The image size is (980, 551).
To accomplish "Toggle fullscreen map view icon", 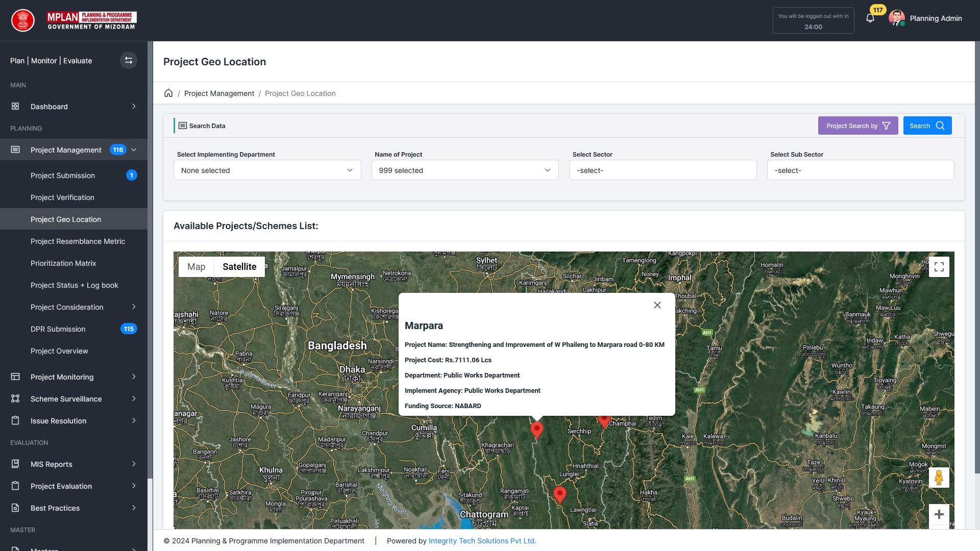I will coord(939,267).
